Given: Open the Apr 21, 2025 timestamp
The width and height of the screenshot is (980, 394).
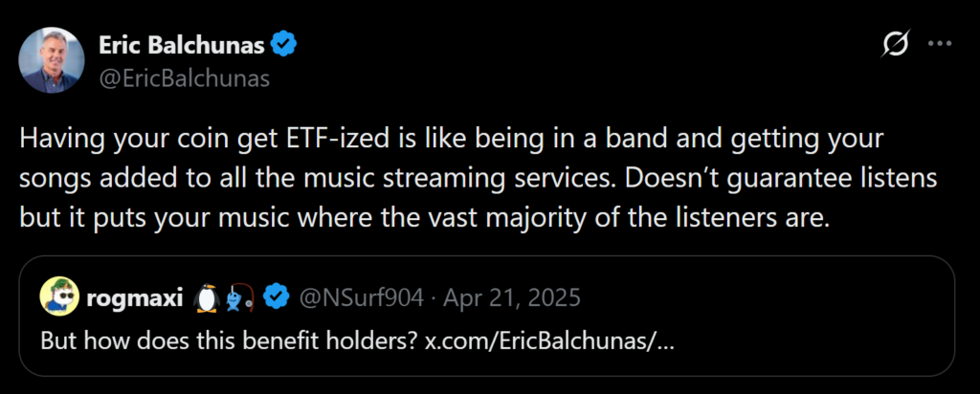Looking at the screenshot, I should tap(514, 298).
